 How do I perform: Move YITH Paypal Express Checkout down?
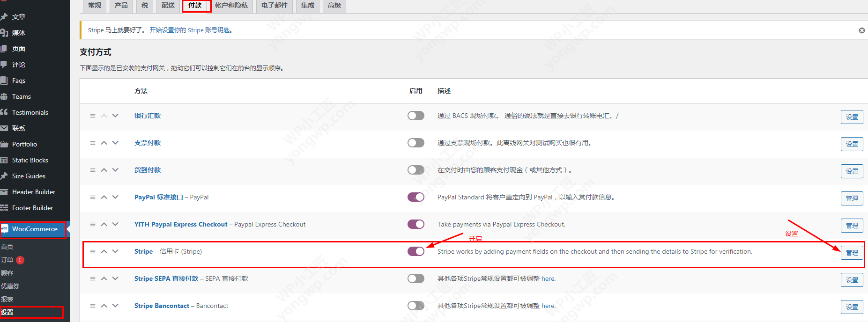(115, 224)
